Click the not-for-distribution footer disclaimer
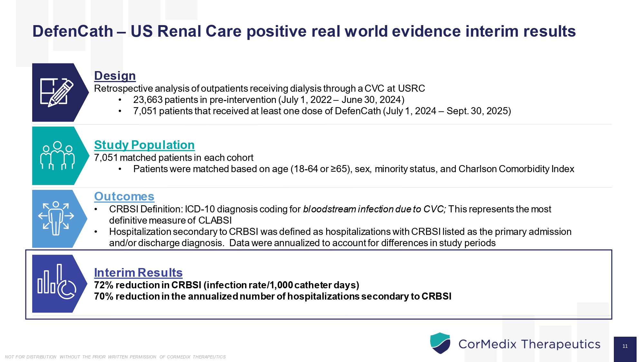This screenshot has height=362, width=644. pos(115,357)
